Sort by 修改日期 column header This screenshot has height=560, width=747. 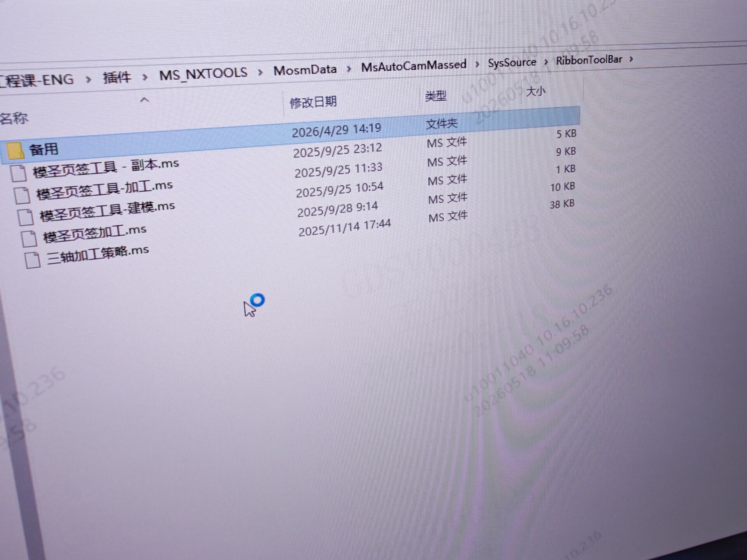(313, 102)
